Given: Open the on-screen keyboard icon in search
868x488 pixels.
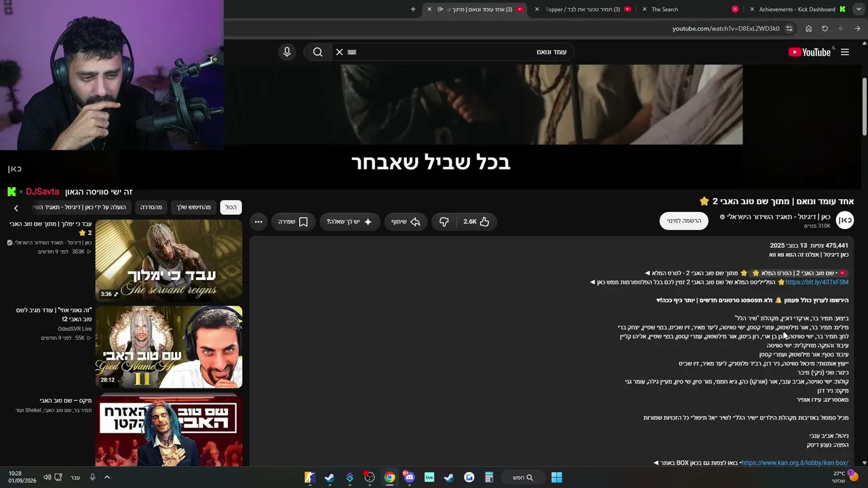Looking at the screenshot, I should coord(352,52).
